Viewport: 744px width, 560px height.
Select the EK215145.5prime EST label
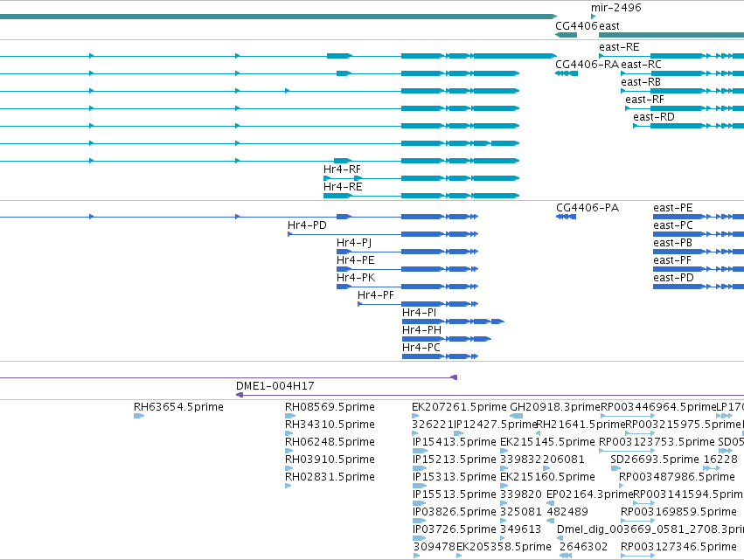[547, 442]
